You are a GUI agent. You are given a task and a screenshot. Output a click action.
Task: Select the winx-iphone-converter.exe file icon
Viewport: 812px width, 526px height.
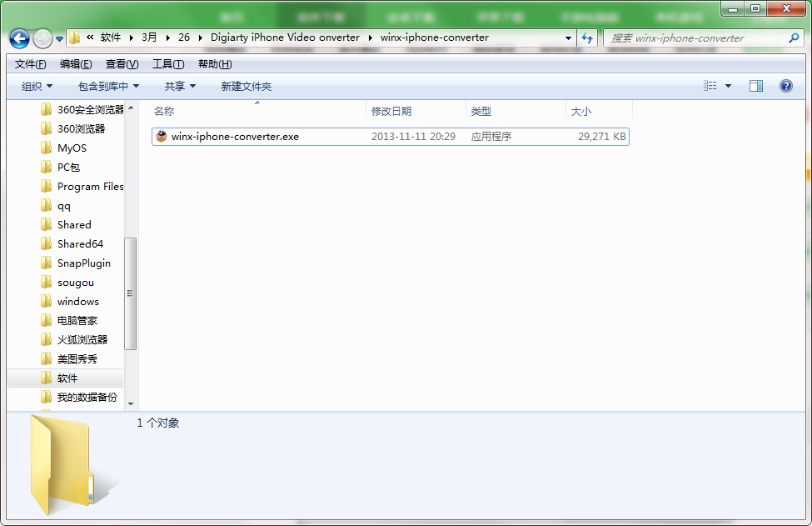click(162, 137)
